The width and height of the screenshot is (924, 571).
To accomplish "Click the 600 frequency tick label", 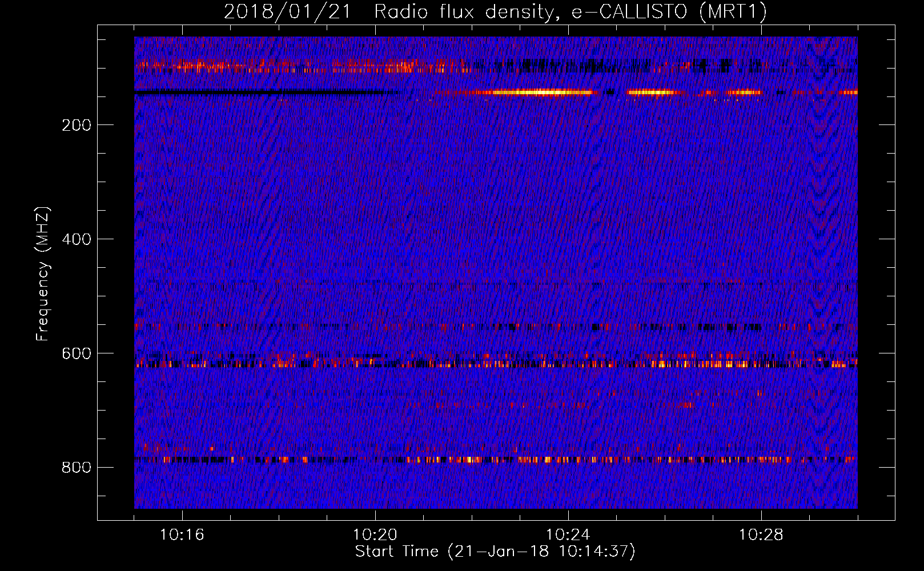I will 77,353.
